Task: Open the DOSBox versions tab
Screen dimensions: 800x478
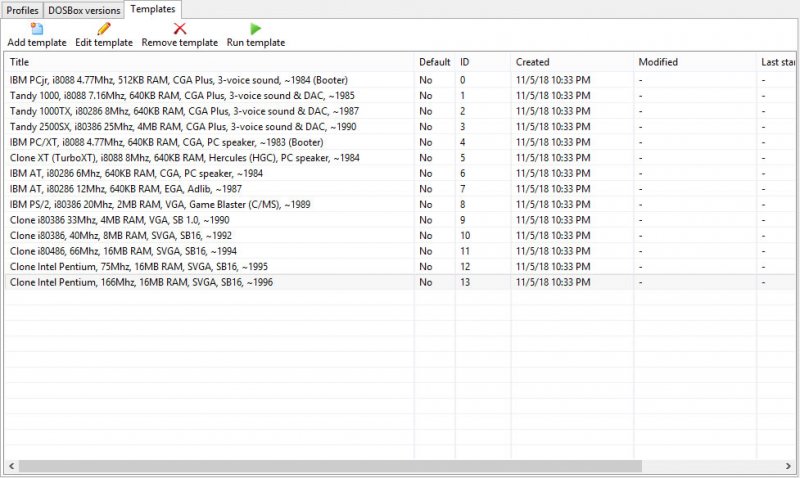Action: [x=84, y=10]
